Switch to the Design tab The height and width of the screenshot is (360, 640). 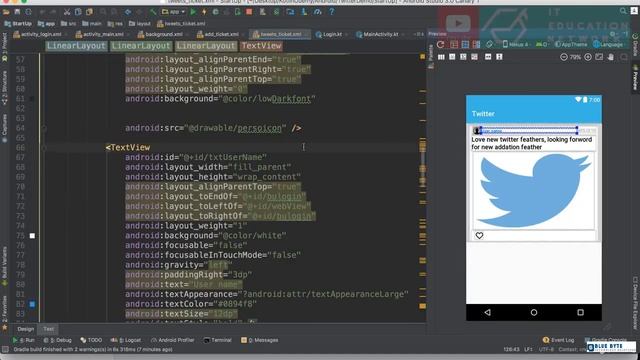click(26, 329)
